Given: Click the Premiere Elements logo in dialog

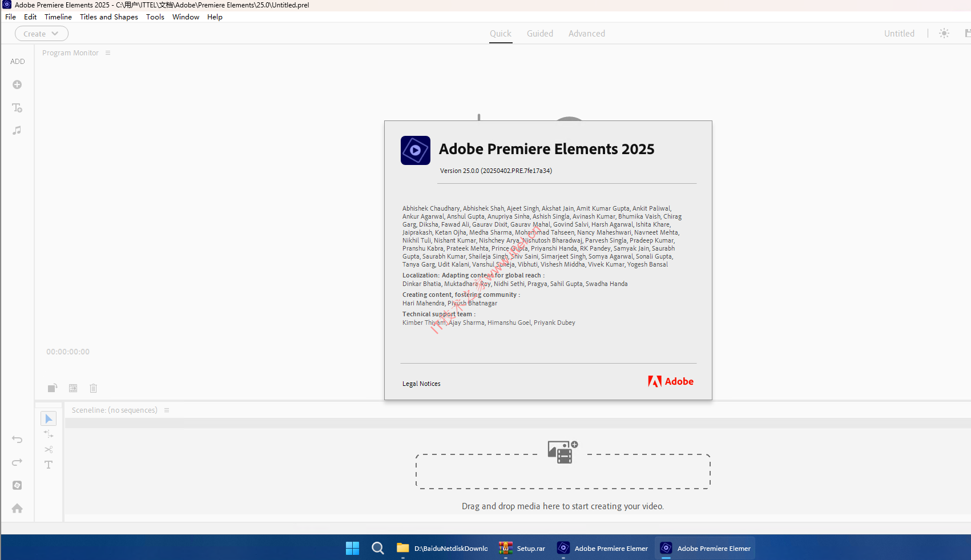Looking at the screenshot, I should [416, 151].
